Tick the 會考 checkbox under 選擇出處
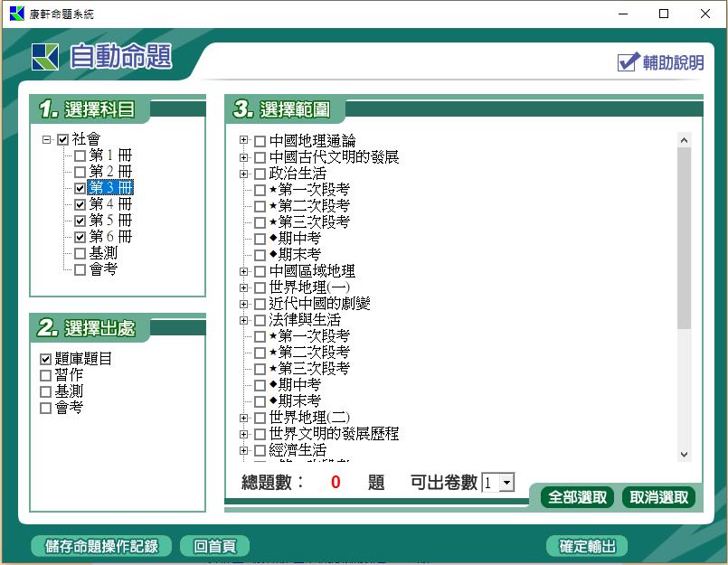Screen dimensions: 728x565 click(46, 409)
